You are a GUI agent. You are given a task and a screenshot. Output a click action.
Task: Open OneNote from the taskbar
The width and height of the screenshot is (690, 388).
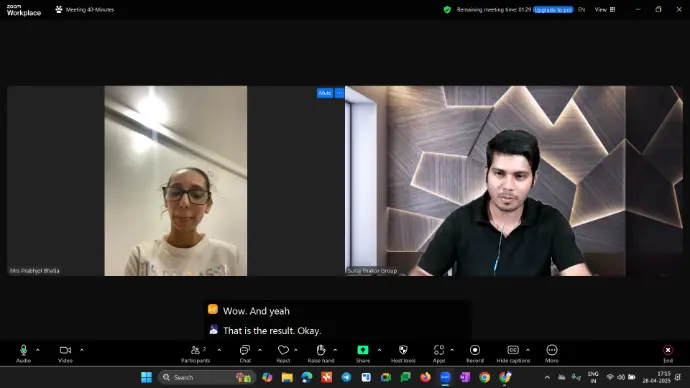coord(465,377)
